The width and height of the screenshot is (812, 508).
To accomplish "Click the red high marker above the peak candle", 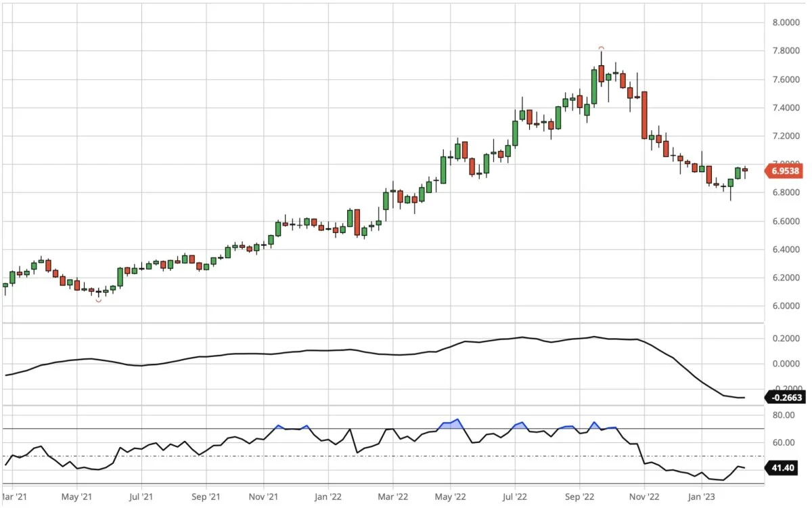I will tap(601, 48).
